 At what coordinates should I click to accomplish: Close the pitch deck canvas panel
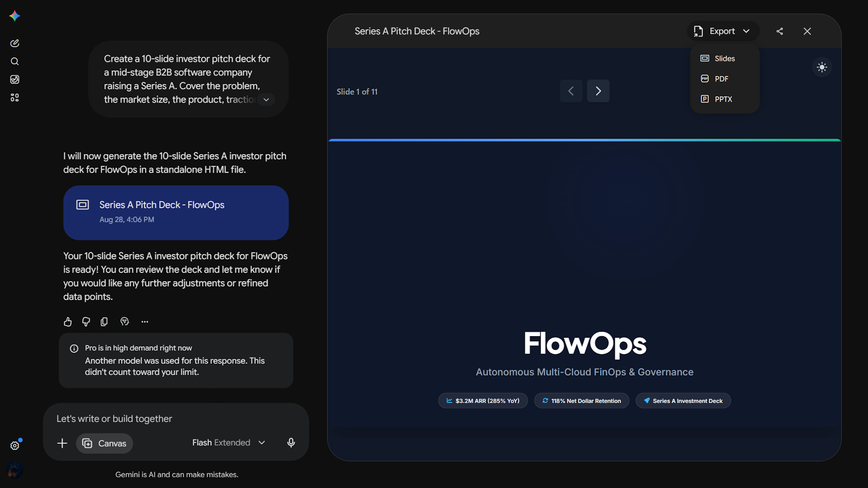coord(807,31)
